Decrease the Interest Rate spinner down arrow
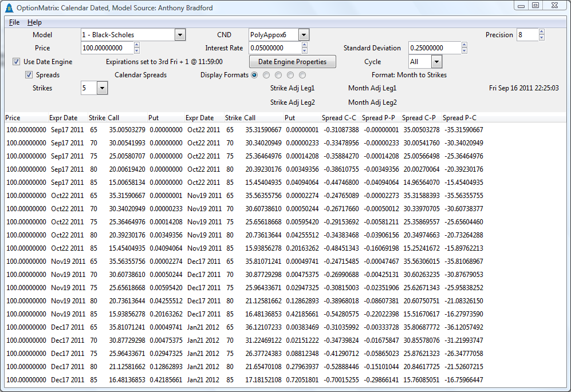 (304, 52)
